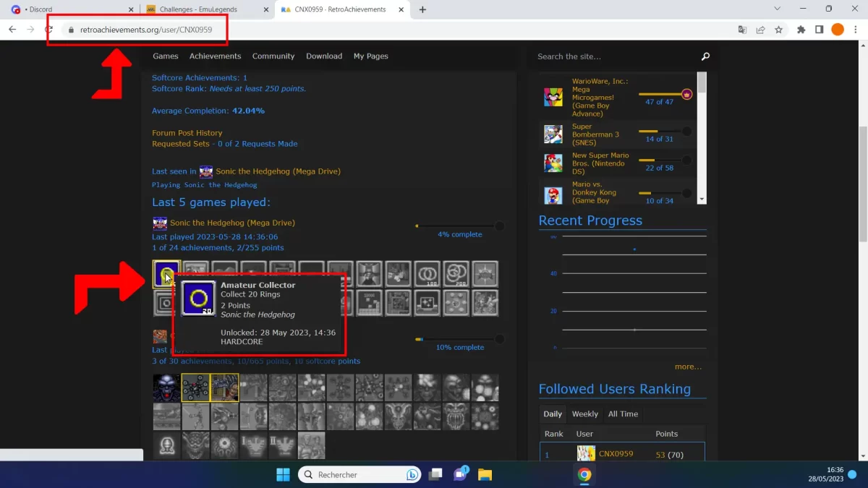Click the Chrome address bar URL
This screenshot has height=488, width=868.
(146, 30)
